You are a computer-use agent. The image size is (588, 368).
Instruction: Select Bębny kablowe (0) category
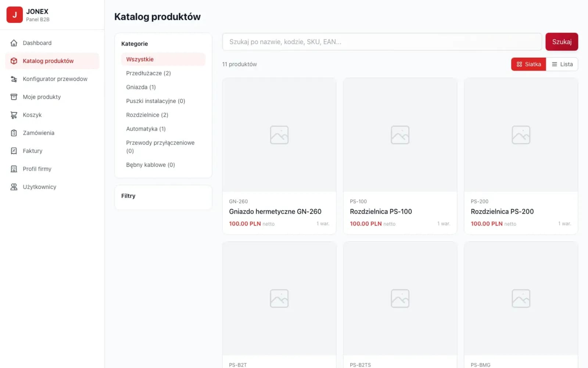[x=163, y=165]
